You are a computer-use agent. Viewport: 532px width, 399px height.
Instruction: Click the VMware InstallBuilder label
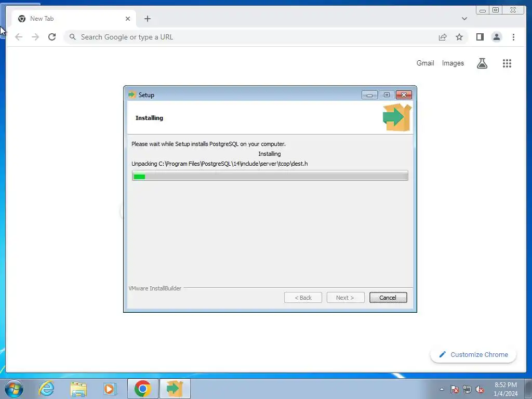[x=155, y=288]
